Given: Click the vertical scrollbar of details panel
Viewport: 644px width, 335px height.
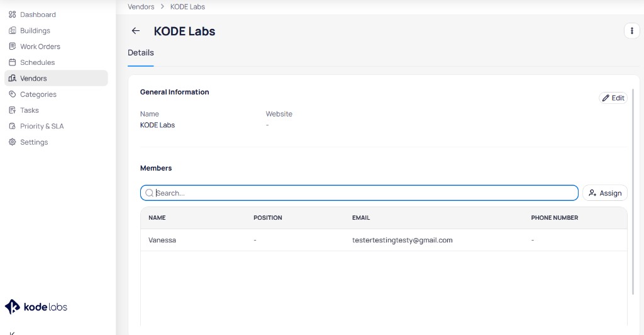Looking at the screenshot, I should (x=633, y=192).
